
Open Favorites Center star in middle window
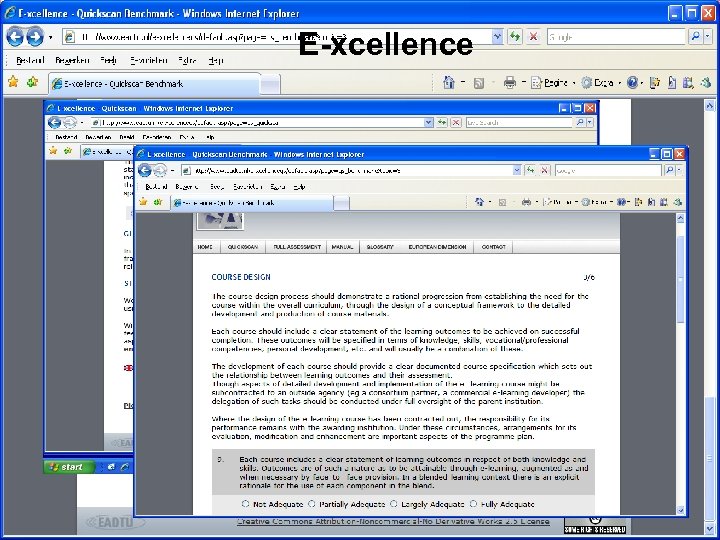point(53,151)
